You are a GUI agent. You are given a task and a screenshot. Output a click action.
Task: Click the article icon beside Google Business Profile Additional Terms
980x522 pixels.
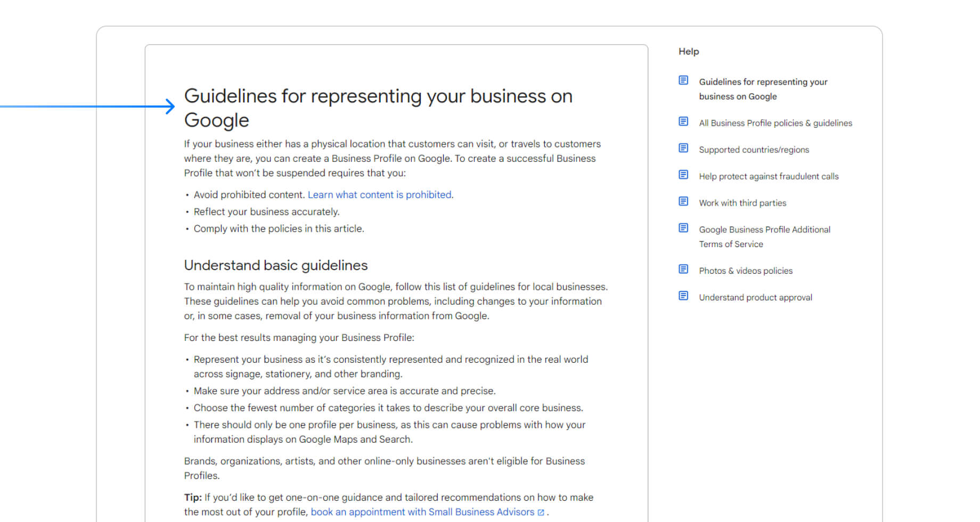pos(683,228)
